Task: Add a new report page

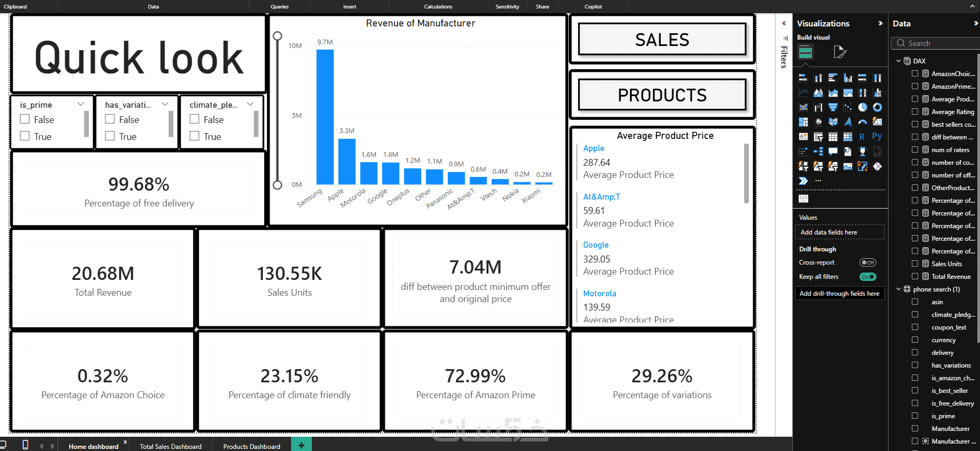Action: click(x=301, y=445)
